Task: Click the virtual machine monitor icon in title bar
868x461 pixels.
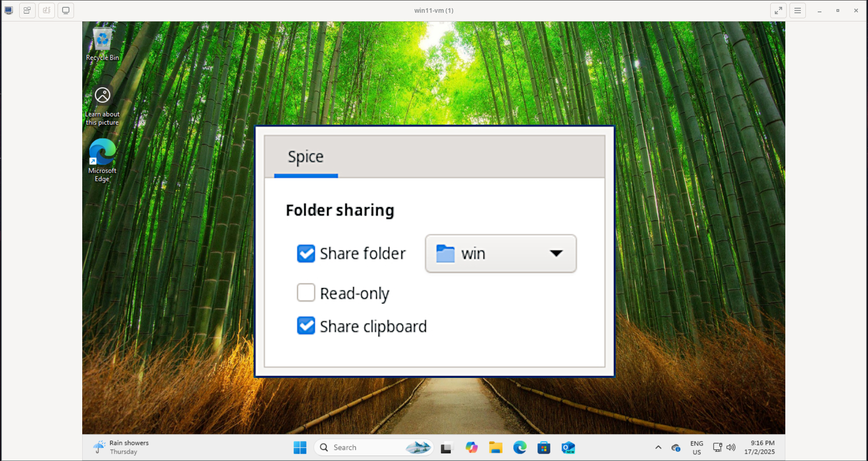Action: point(9,10)
